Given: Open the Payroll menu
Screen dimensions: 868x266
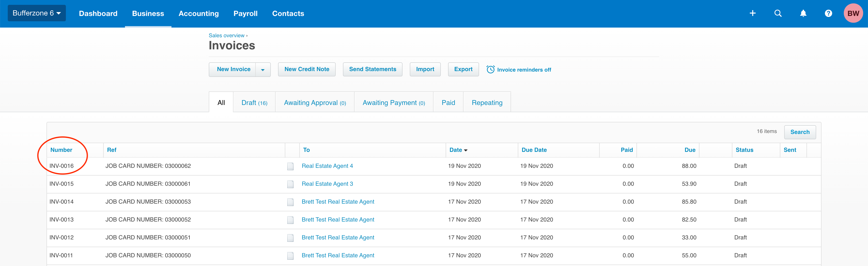Looking at the screenshot, I should point(245,14).
